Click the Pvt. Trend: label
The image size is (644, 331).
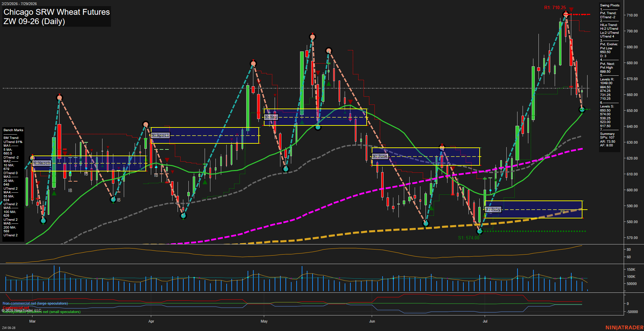click(608, 13)
